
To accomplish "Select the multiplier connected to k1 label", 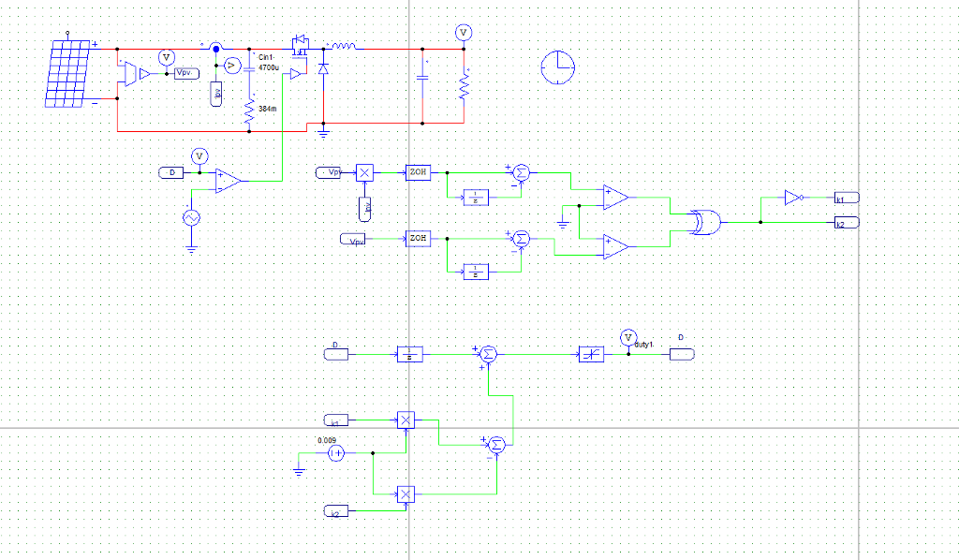I will [406, 420].
